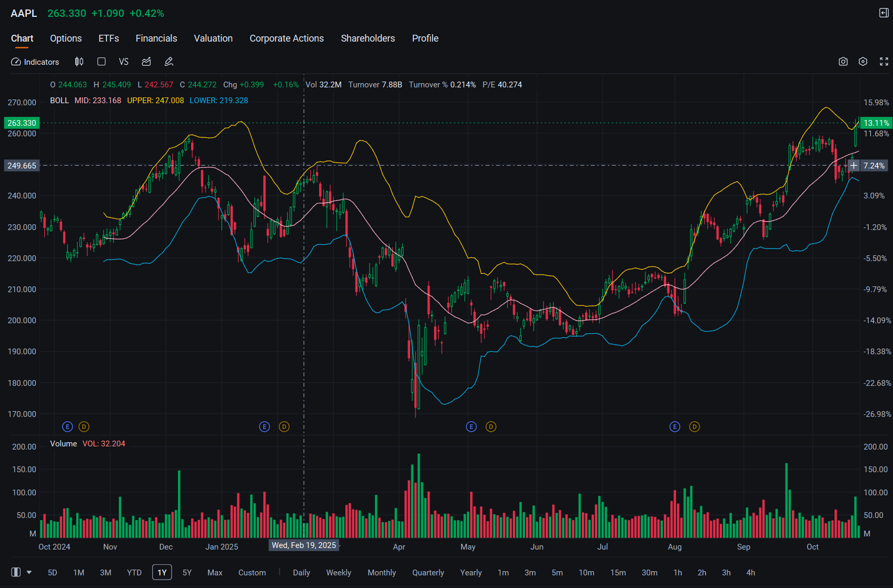Set the range to 1M
Image resolution: width=893 pixels, height=588 pixels.
(x=79, y=573)
